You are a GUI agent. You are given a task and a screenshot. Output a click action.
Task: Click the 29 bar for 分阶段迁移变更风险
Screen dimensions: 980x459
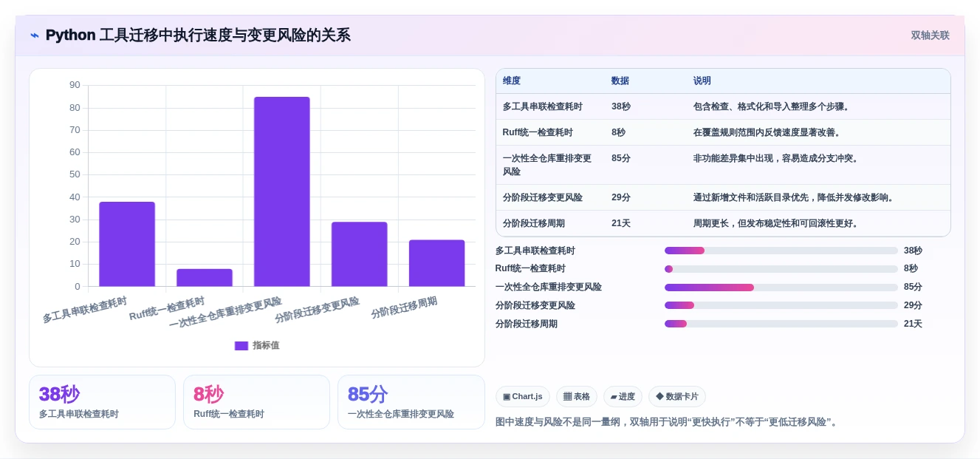[359, 254]
